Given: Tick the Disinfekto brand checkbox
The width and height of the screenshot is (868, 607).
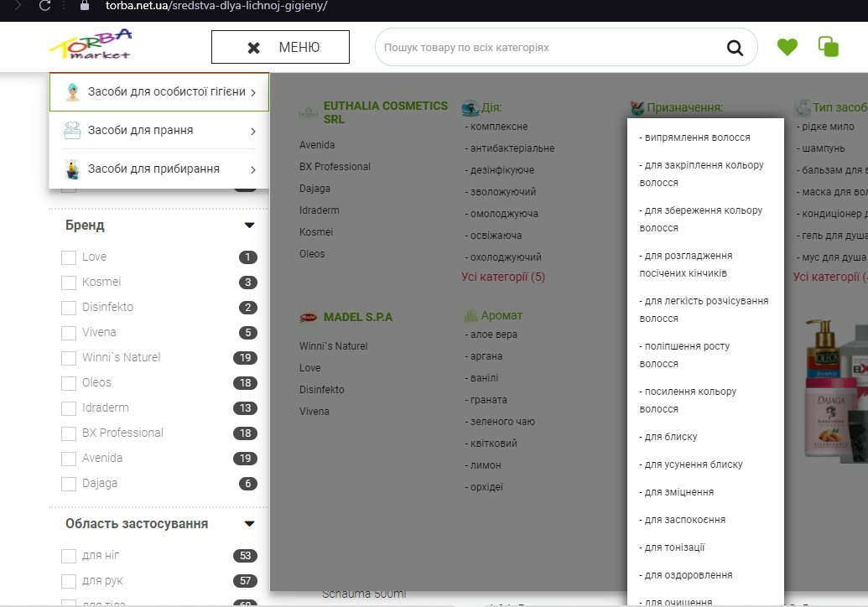Looking at the screenshot, I should [69, 308].
